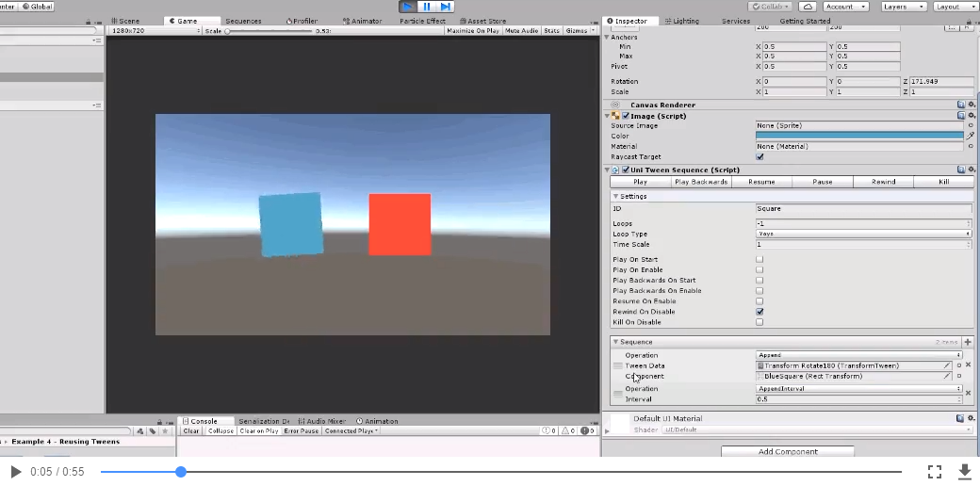Open Material object picker circle
The height and width of the screenshot is (486, 980).
coord(971,146)
